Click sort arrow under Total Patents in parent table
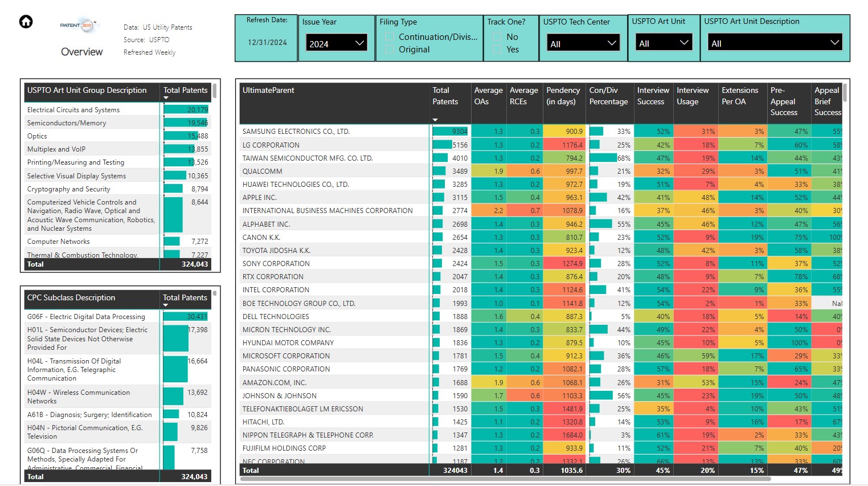 (435, 120)
